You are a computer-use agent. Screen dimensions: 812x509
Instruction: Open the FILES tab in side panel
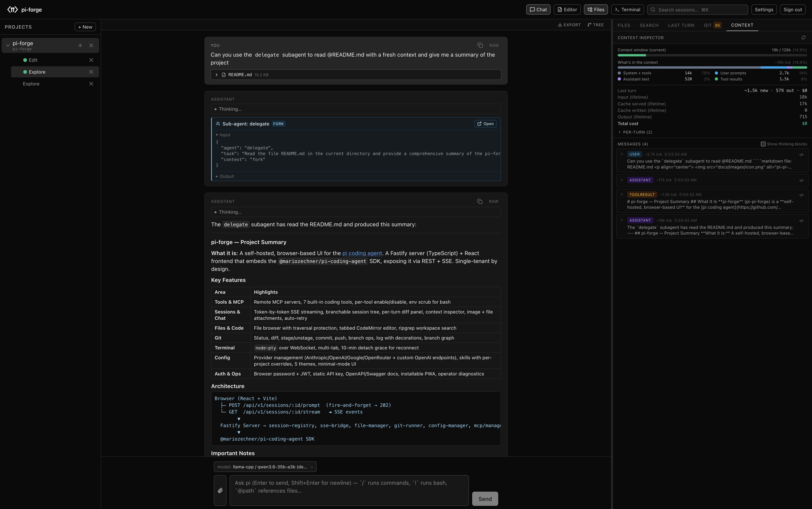tap(624, 25)
